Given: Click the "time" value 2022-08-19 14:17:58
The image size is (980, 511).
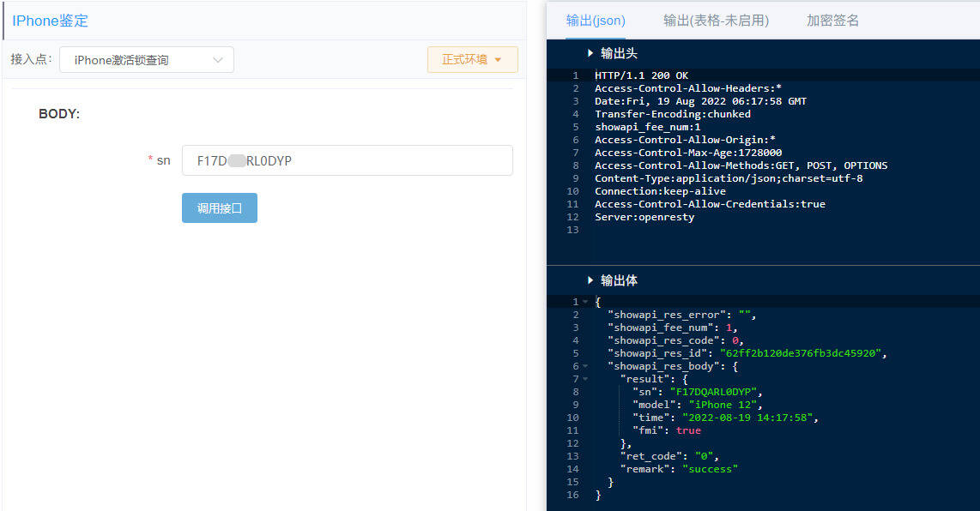Looking at the screenshot, I should coord(747,418).
